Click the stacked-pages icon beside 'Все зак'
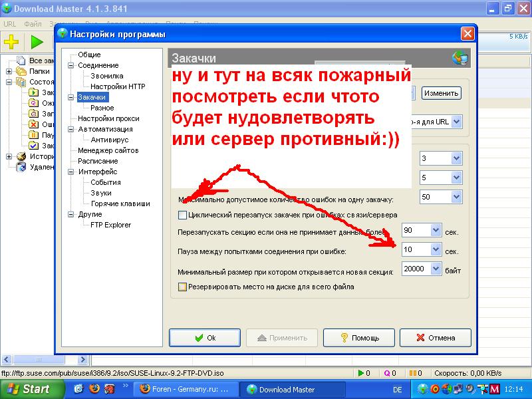Image resolution: width=532 pixels, height=399 pixels. pos(21,61)
